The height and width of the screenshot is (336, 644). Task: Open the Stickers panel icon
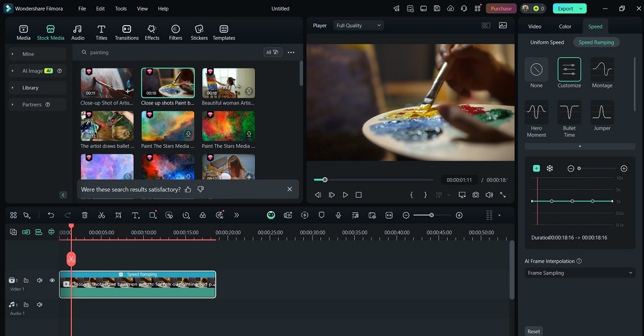[199, 29]
